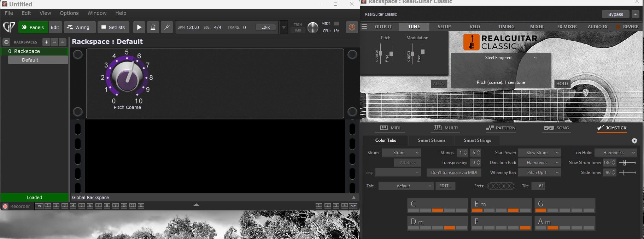
Task: Switch to the MIXER tab
Action: pyautogui.click(x=537, y=27)
